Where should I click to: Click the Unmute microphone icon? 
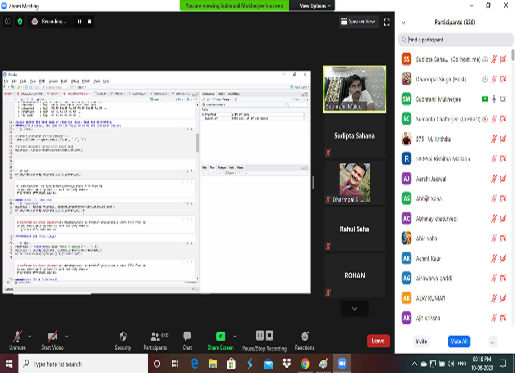[x=17, y=336]
